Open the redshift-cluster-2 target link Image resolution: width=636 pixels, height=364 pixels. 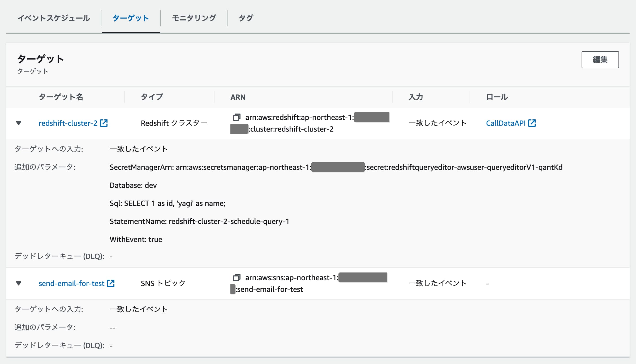tap(68, 123)
